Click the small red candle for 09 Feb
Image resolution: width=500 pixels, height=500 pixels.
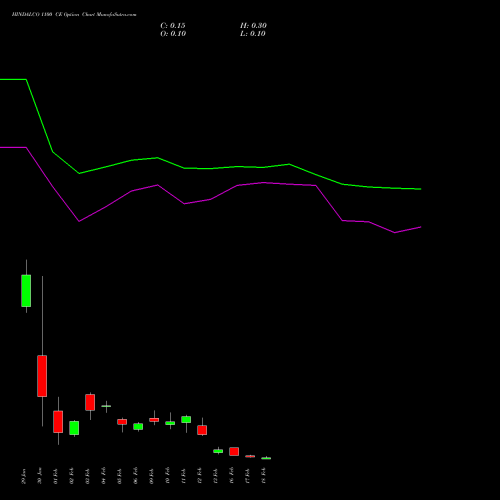pyautogui.click(x=154, y=420)
